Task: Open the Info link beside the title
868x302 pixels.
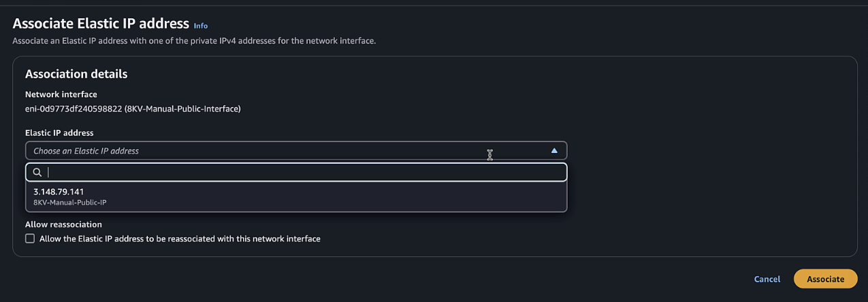Action: click(201, 26)
